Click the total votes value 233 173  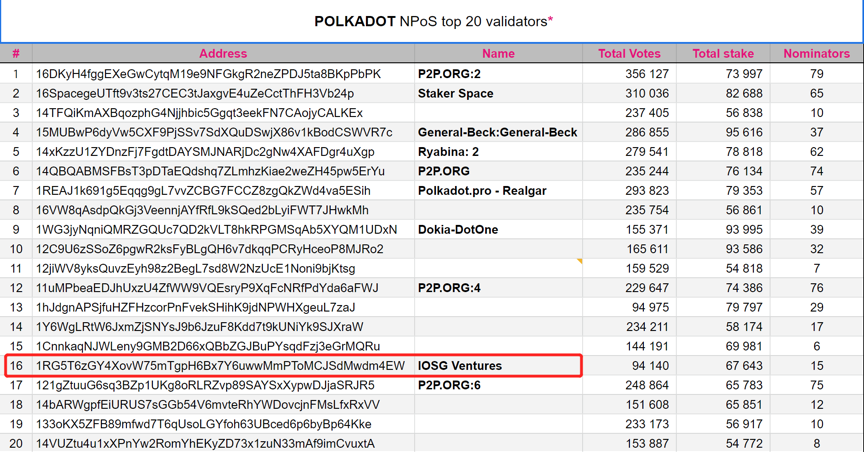(647, 424)
